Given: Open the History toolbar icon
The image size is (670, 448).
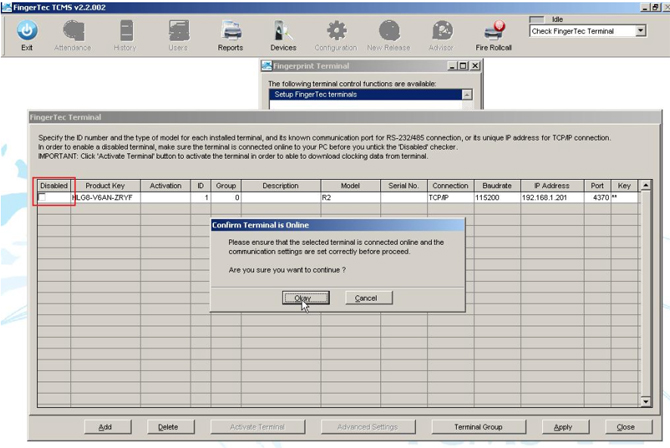Looking at the screenshot, I should point(126,31).
